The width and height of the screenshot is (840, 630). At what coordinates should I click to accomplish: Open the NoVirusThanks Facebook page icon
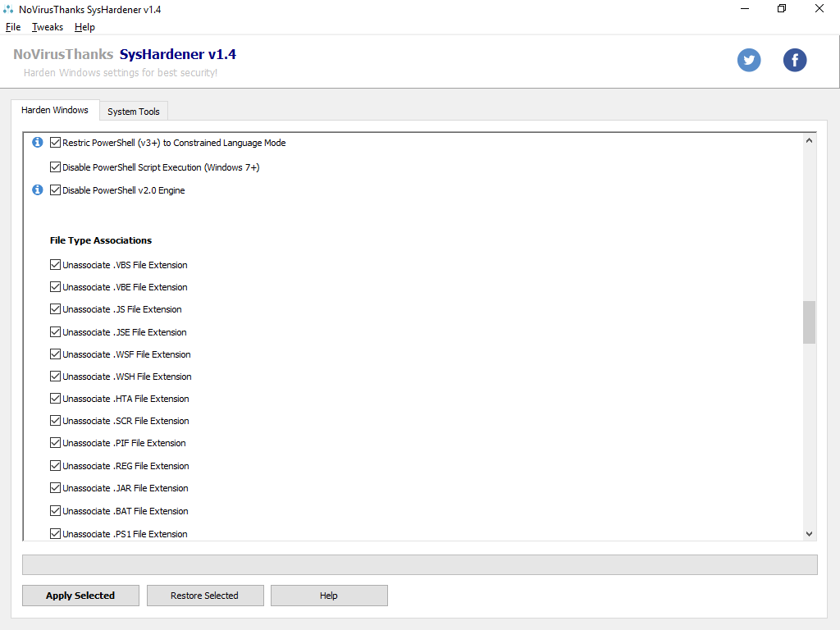(795, 60)
